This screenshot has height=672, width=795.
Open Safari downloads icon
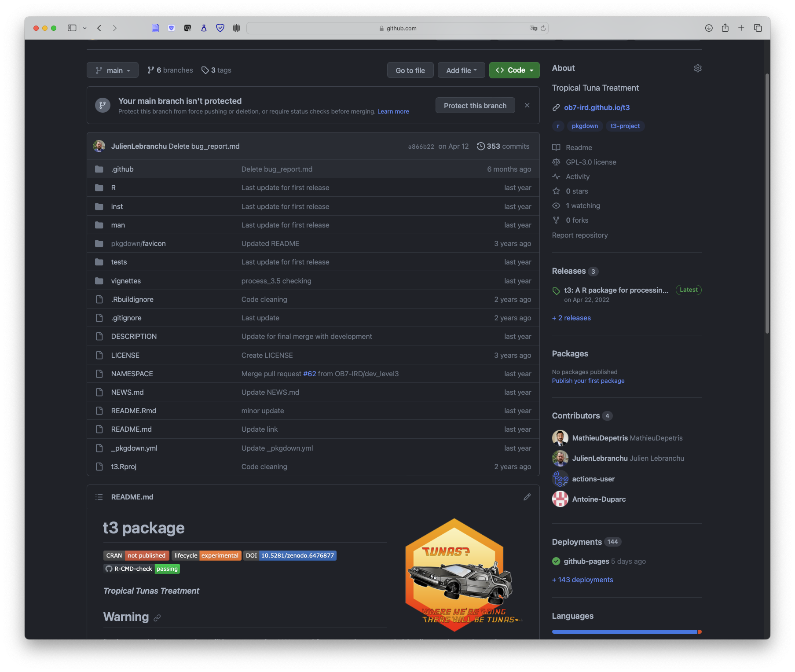pyautogui.click(x=709, y=28)
